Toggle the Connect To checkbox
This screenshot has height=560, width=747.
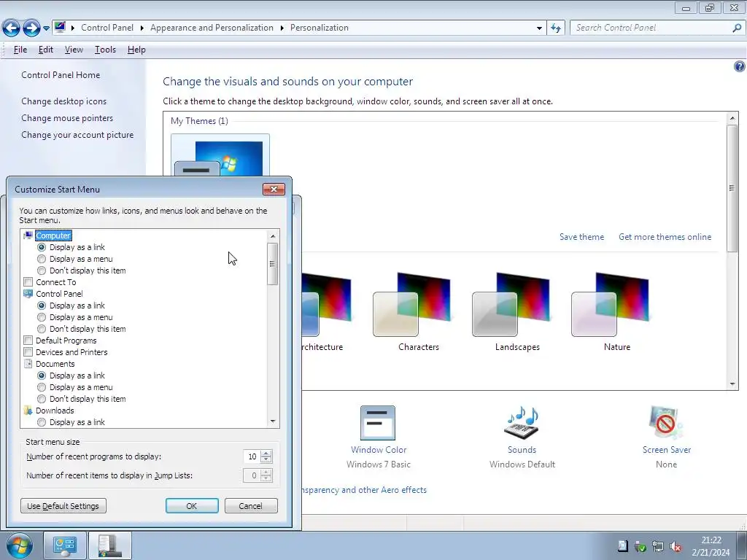28,282
